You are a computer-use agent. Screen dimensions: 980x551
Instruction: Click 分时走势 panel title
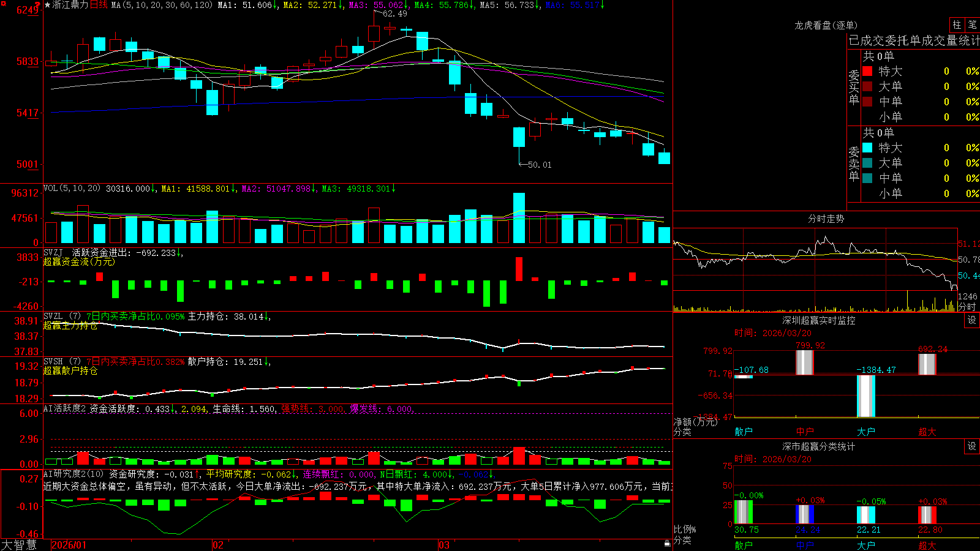tap(826, 219)
